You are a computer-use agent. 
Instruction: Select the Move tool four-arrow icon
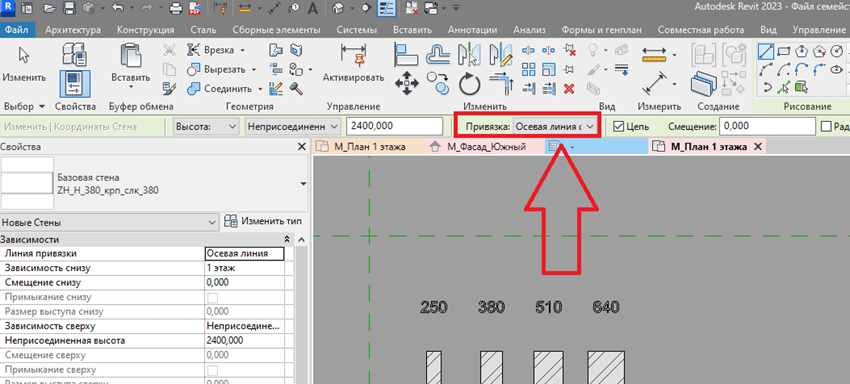click(x=407, y=84)
